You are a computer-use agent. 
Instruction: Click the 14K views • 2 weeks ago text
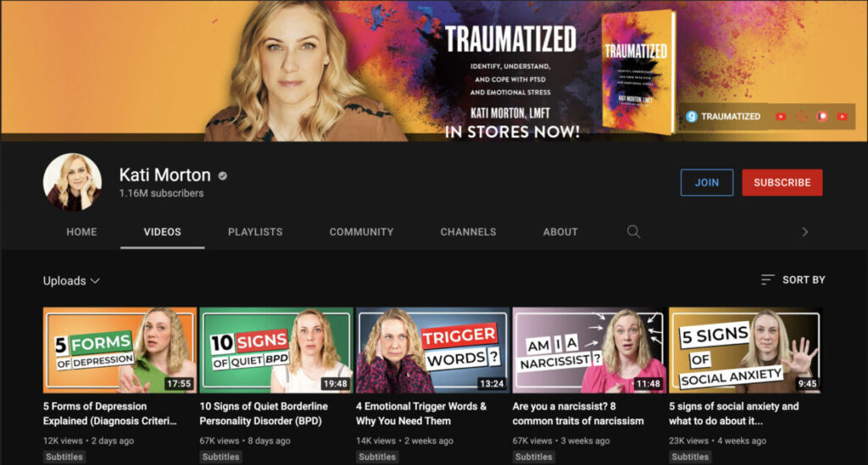pos(404,440)
